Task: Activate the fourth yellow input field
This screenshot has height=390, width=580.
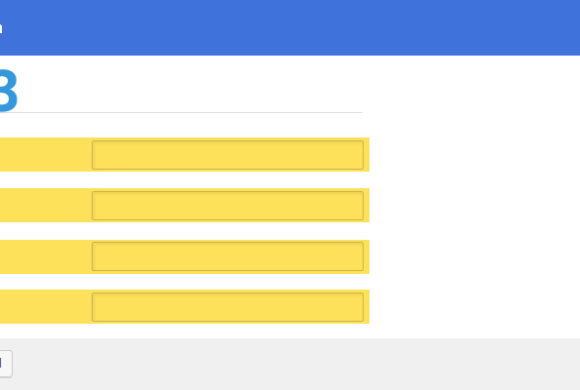Action: click(227, 307)
